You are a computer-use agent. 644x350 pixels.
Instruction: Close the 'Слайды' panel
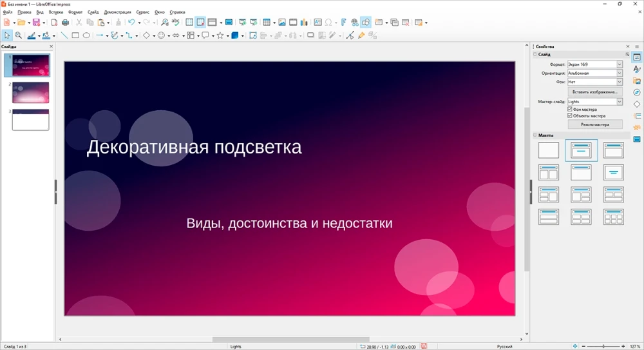click(x=51, y=46)
